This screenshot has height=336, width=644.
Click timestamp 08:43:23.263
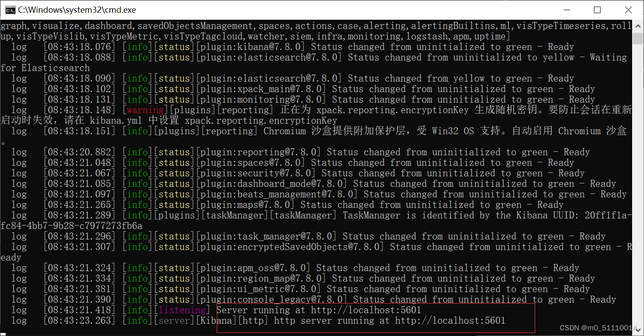pos(79,321)
